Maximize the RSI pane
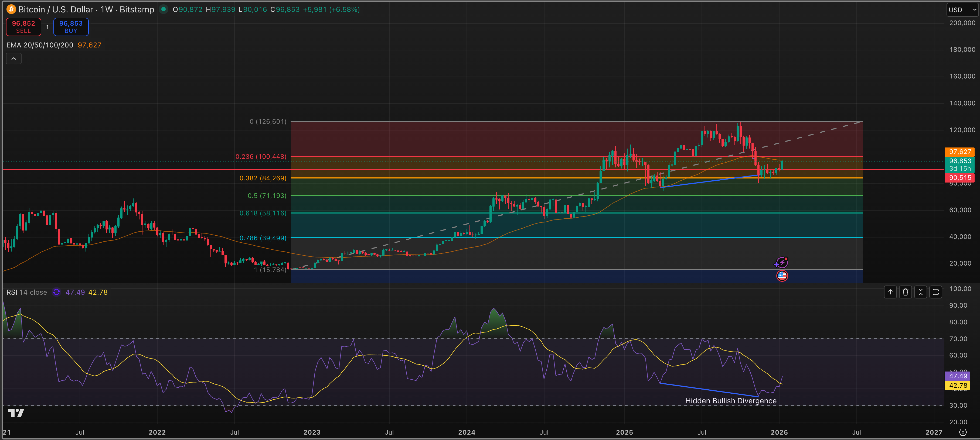Image resolution: width=980 pixels, height=440 pixels. [935, 292]
